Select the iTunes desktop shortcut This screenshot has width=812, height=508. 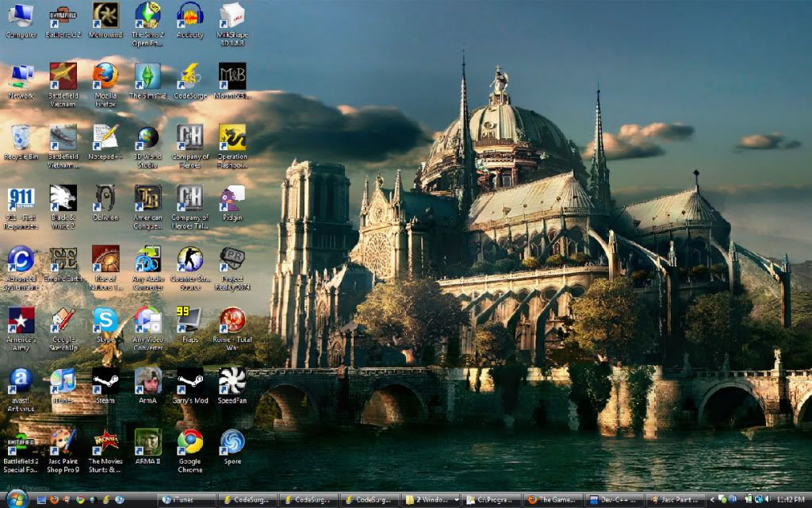click(x=63, y=387)
